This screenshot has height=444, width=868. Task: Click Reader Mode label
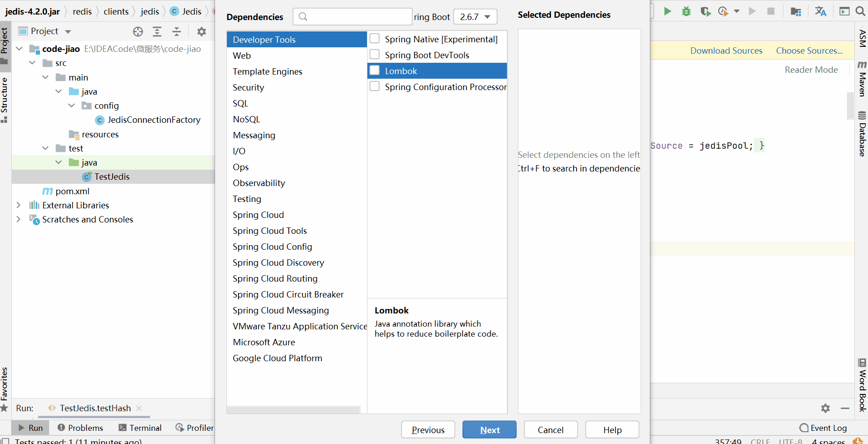point(811,70)
